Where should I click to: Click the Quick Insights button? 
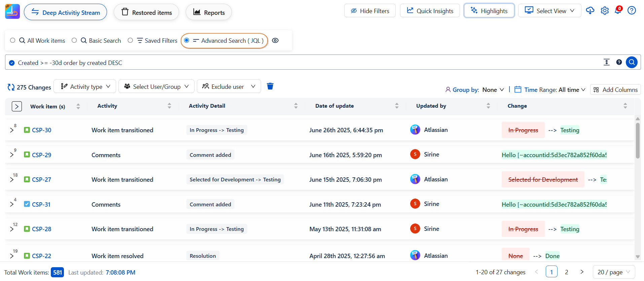point(430,11)
